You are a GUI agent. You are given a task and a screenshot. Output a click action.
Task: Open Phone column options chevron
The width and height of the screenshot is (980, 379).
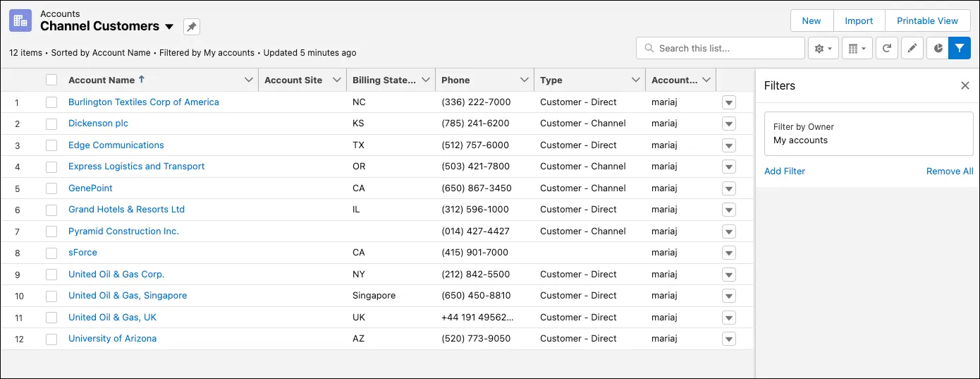point(524,80)
